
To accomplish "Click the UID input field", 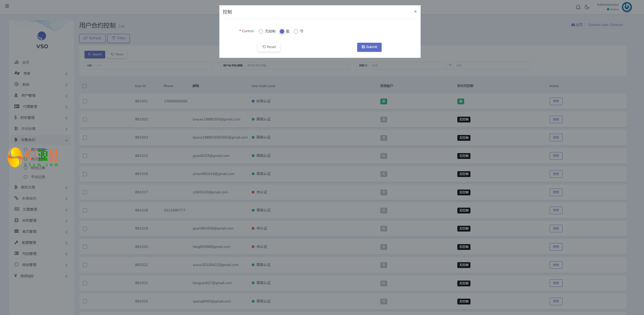I will point(153,66).
